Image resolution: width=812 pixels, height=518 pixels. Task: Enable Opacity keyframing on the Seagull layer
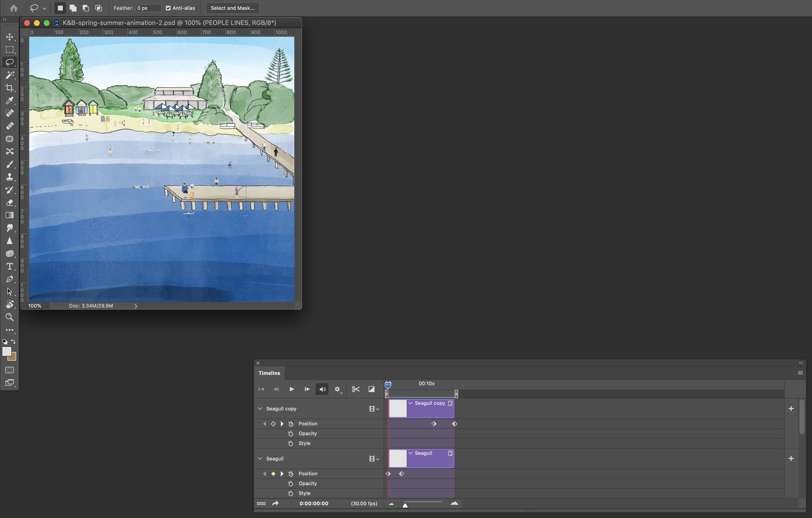[x=291, y=483]
